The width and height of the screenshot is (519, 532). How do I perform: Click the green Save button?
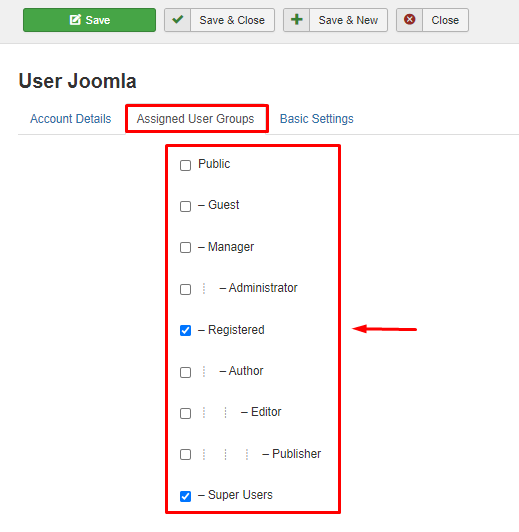pos(90,20)
